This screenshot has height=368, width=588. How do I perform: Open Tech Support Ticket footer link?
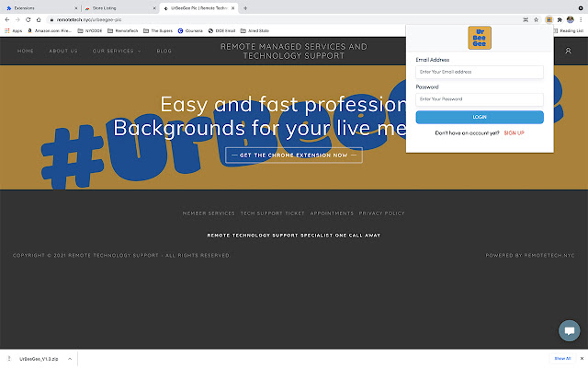click(273, 213)
